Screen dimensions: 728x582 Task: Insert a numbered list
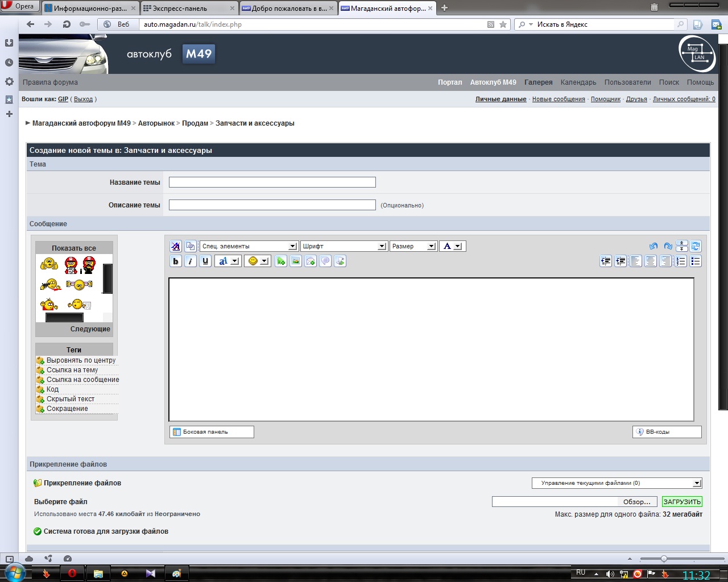(681, 261)
